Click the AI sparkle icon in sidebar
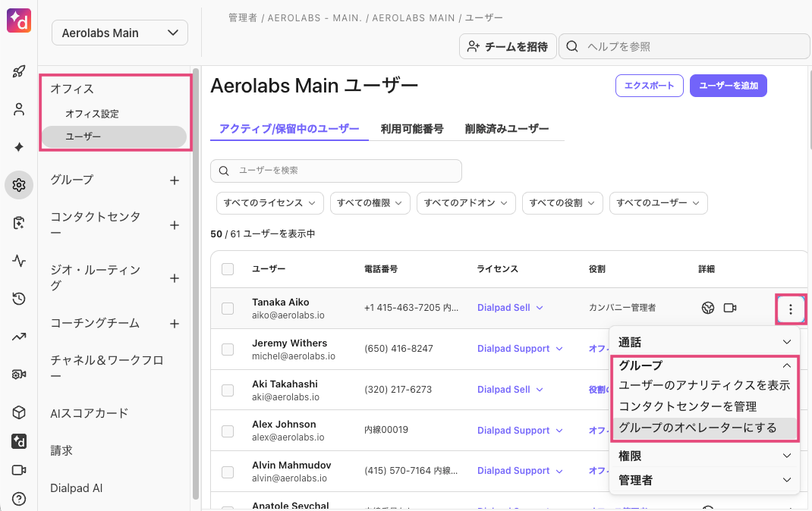 coord(19,147)
